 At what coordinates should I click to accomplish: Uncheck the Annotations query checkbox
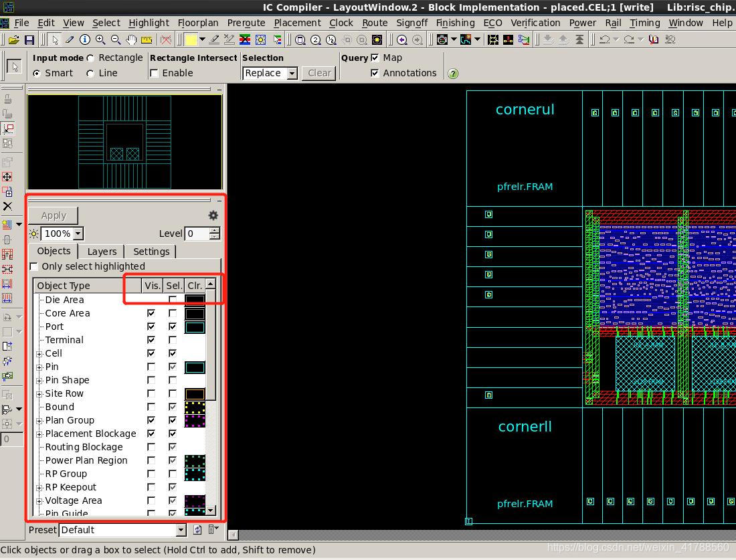(375, 73)
